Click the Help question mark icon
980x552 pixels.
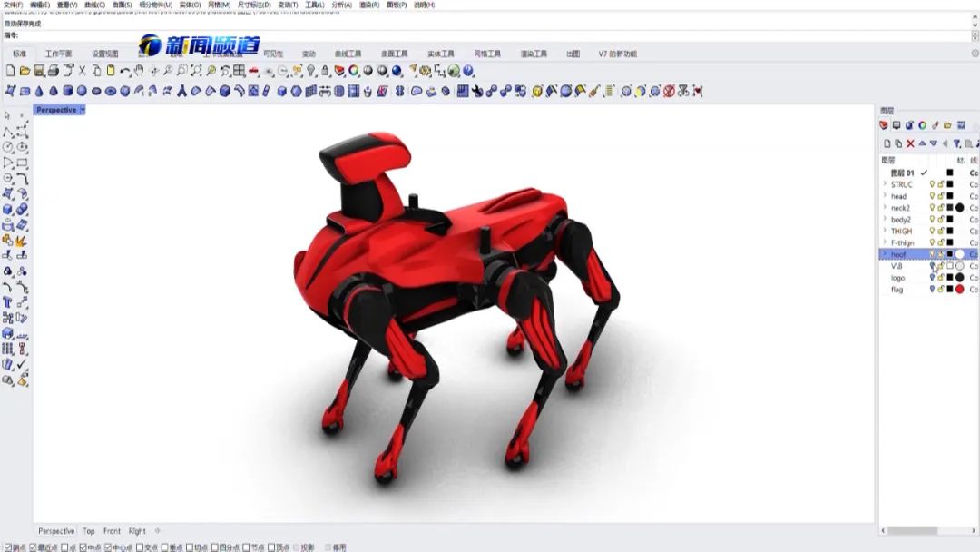468,71
